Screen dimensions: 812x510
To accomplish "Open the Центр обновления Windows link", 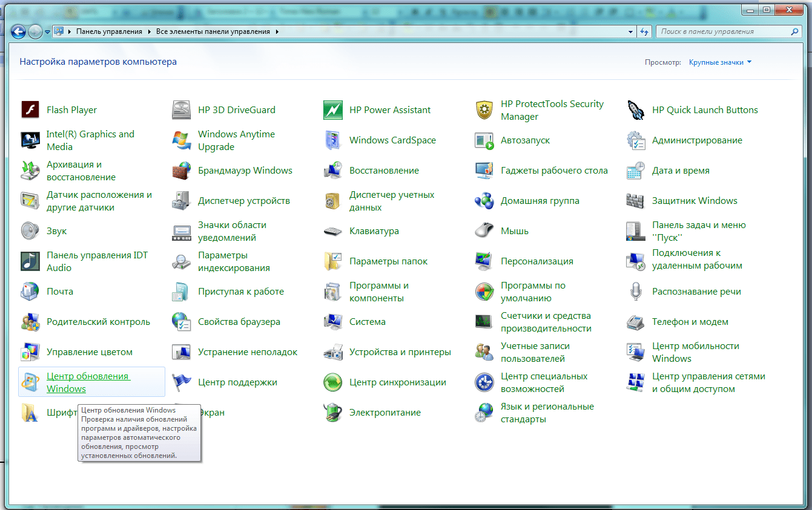I will pyautogui.click(x=88, y=382).
